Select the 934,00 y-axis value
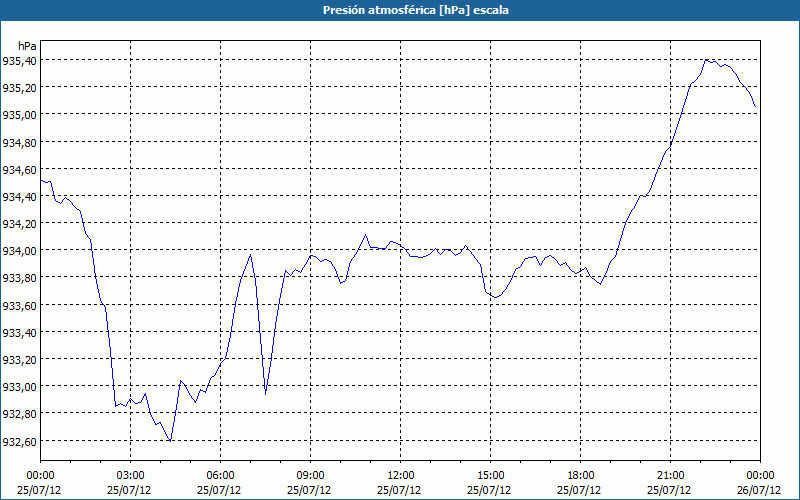The image size is (800, 500). point(19,251)
